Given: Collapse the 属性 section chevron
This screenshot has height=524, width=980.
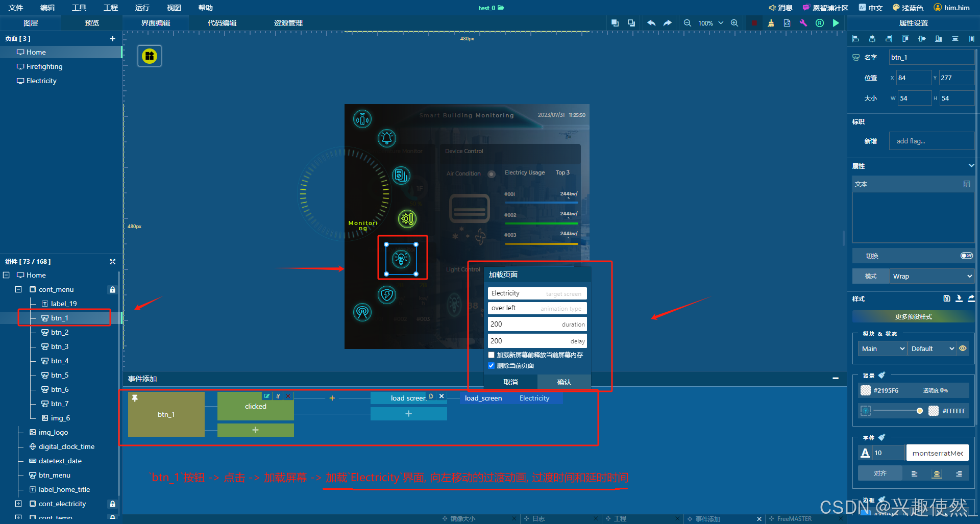Looking at the screenshot, I should [971, 165].
